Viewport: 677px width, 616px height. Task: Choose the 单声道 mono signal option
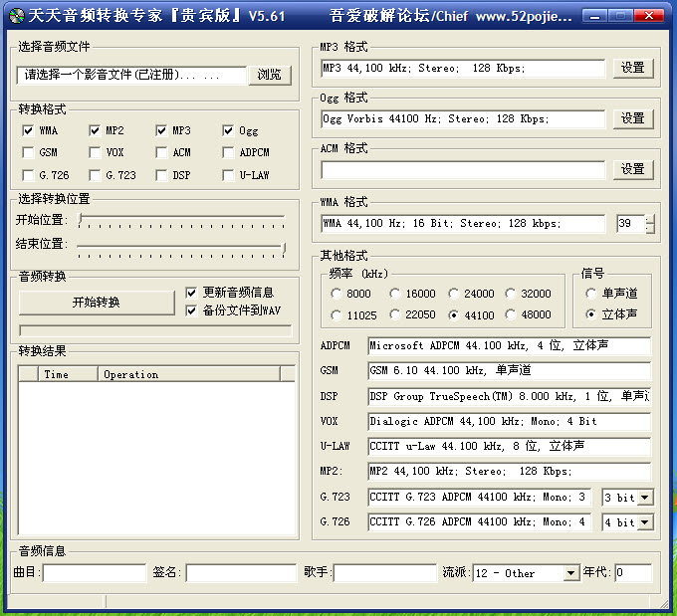[592, 295]
